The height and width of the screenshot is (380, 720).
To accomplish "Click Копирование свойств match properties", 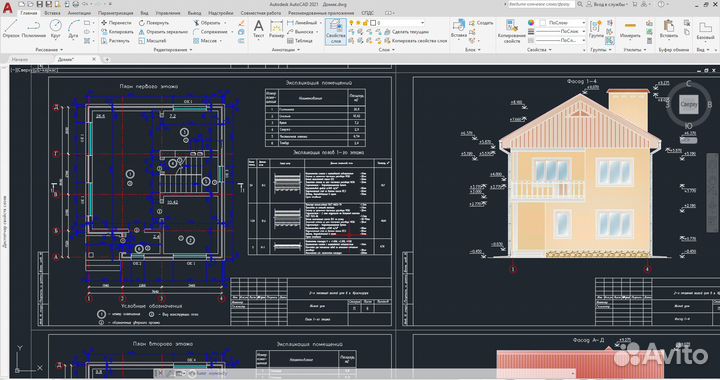I will pyautogui.click(x=512, y=31).
